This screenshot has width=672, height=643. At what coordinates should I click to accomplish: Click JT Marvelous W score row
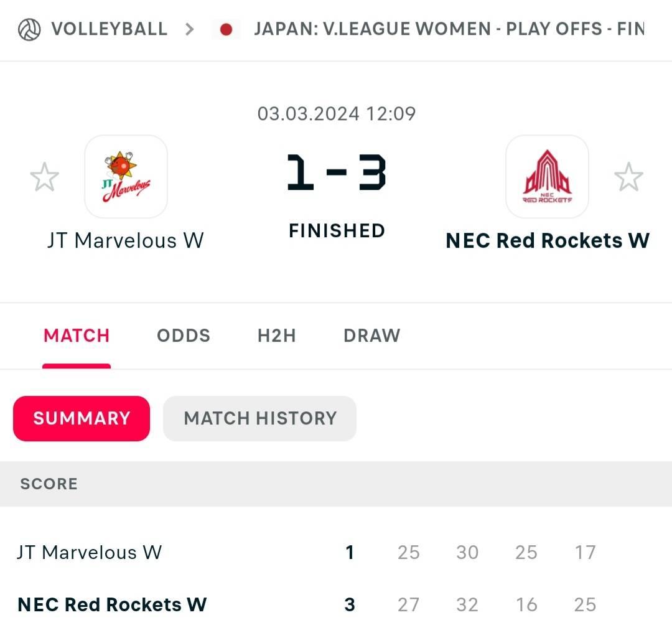click(336, 552)
